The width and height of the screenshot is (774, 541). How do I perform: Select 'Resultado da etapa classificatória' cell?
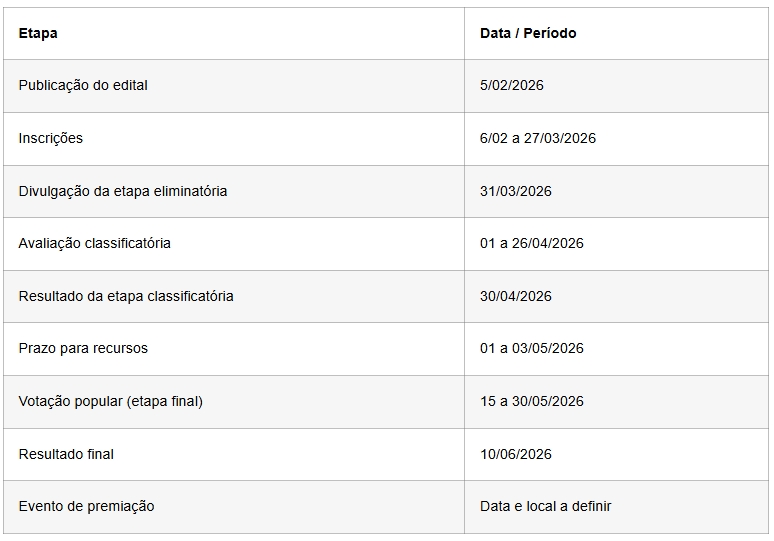[126, 296]
